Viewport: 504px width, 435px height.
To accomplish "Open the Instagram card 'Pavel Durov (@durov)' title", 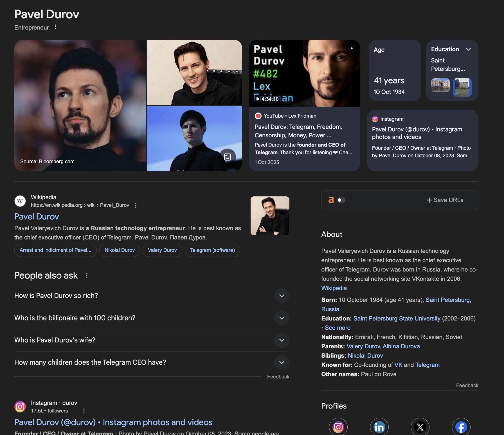I will 417,133.
